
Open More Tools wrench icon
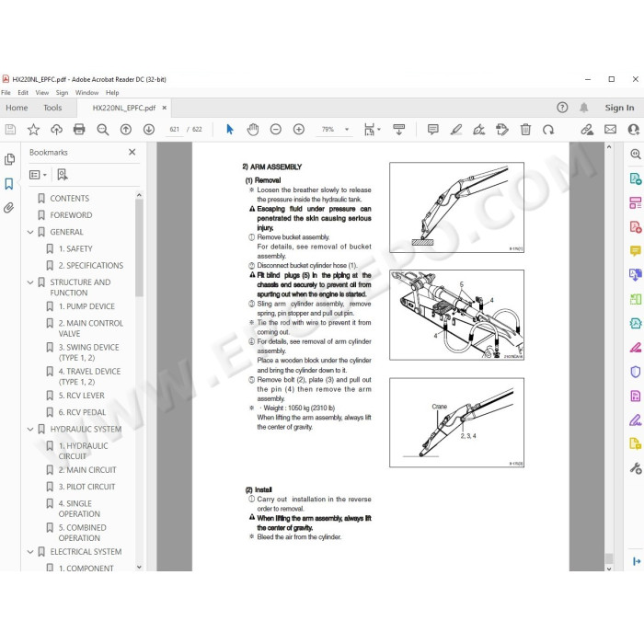[636, 467]
